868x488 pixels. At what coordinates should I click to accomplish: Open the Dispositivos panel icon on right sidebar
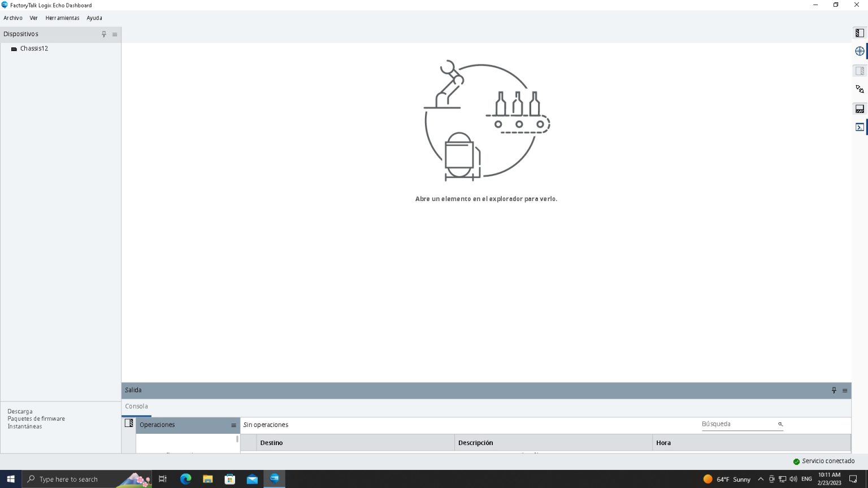pos(860,33)
